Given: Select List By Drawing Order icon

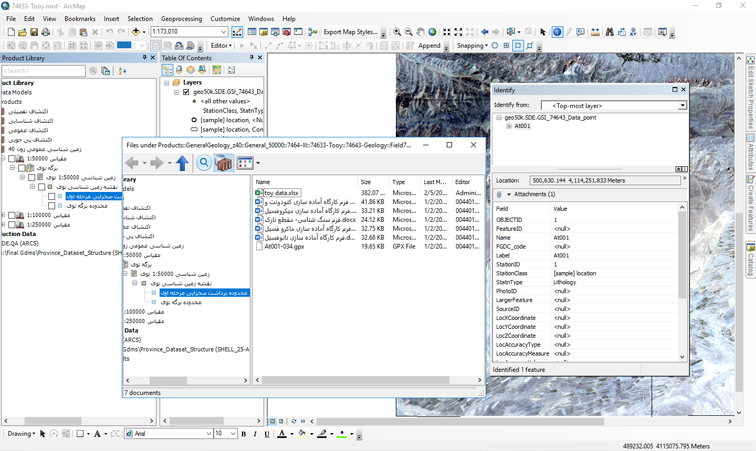Looking at the screenshot, I should [x=167, y=70].
